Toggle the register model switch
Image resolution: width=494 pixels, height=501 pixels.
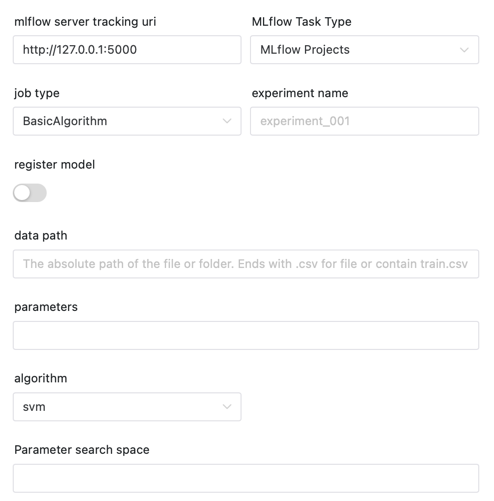[x=30, y=193]
